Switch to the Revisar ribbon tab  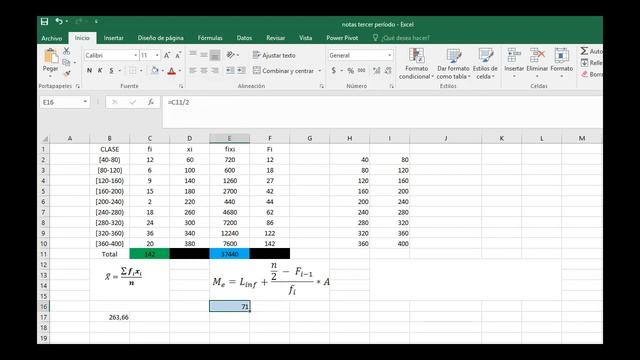[276, 38]
